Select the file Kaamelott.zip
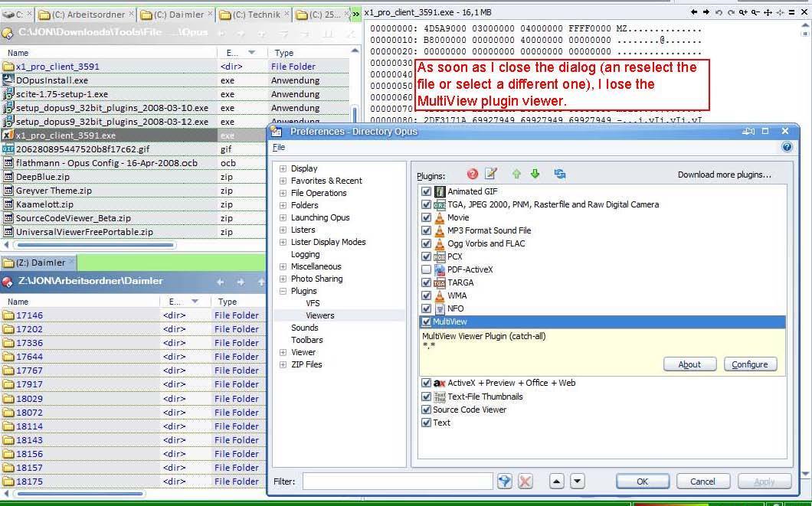Image resolution: width=812 pixels, height=506 pixels. tap(44, 204)
